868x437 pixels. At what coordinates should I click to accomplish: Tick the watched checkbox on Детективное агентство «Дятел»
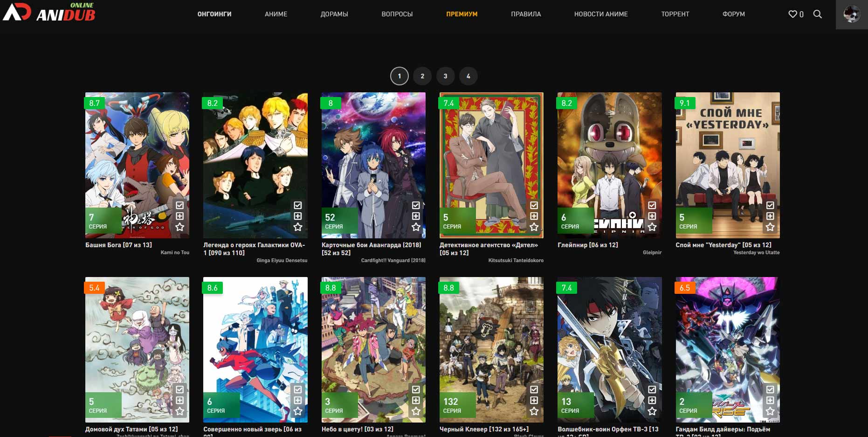click(x=534, y=205)
